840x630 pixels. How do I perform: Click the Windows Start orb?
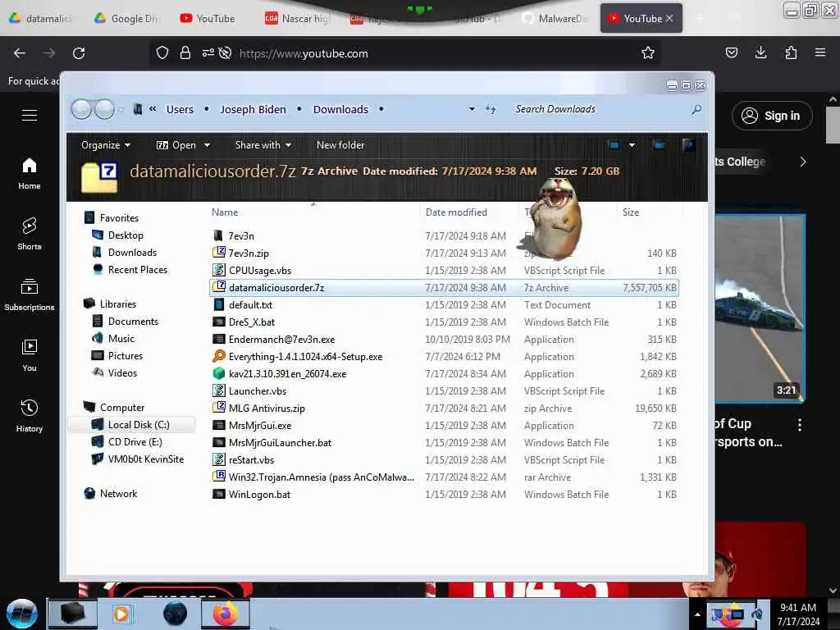(22, 614)
